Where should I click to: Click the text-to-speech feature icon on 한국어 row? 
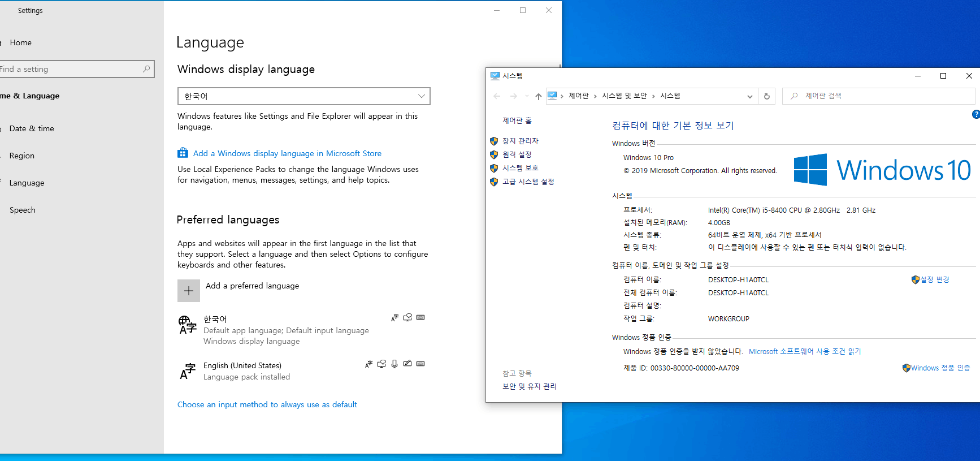[x=407, y=318]
